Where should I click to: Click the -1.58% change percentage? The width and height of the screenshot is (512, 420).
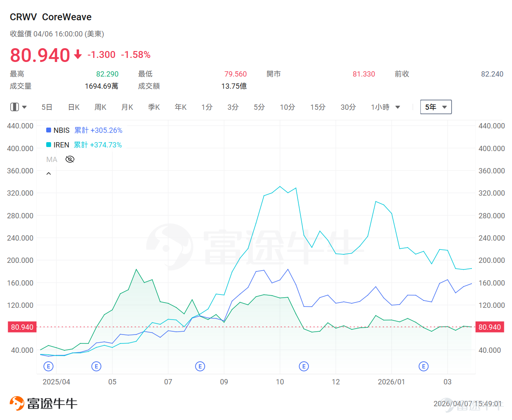pyautogui.click(x=136, y=55)
